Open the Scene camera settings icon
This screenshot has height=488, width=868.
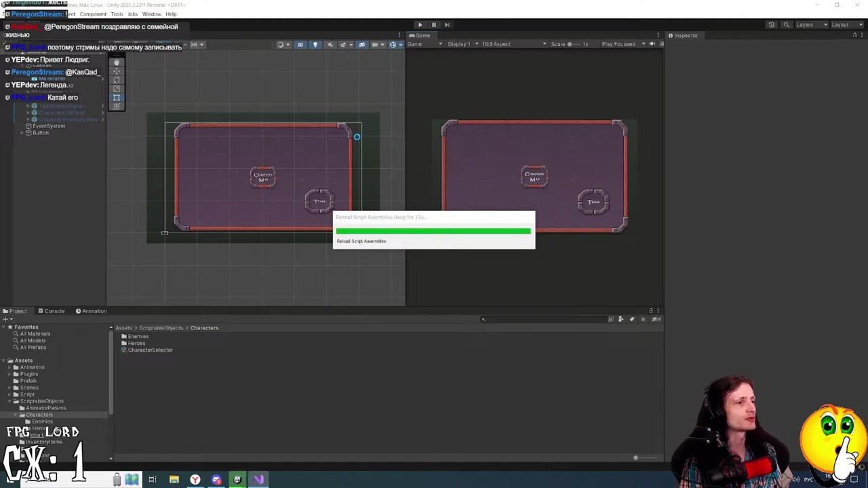click(376, 45)
